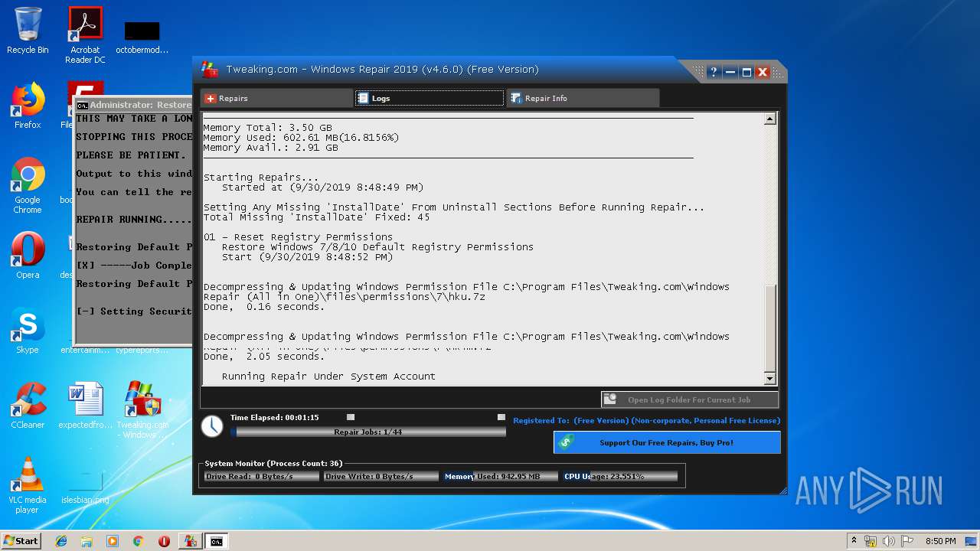The height and width of the screenshot is (551, 980).
Task: Click the Registered To Free Version license text
Action: point(646,420)
